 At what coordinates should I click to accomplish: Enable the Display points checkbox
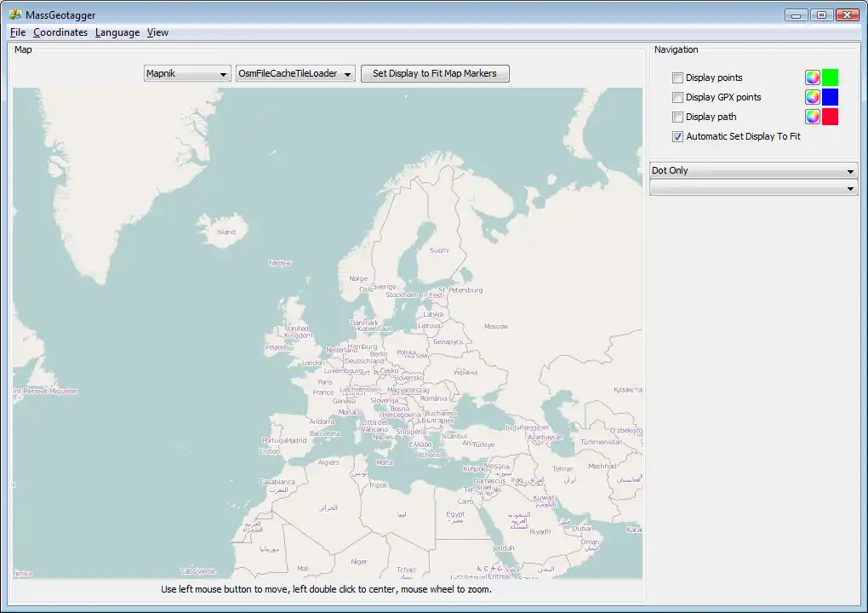tap(678, 77)
